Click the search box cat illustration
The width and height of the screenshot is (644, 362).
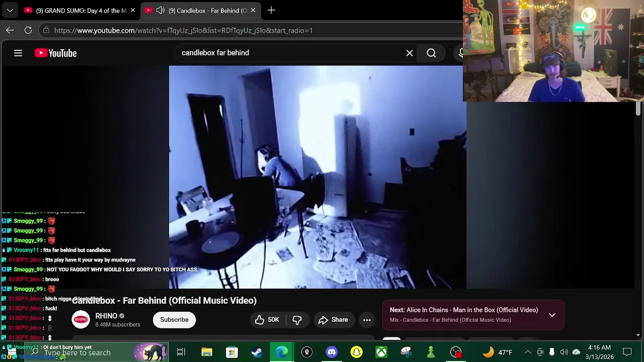pos(150,352)
